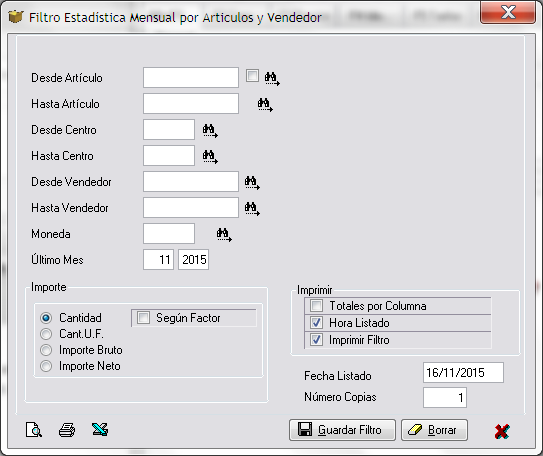The image size is (543, 456).
Task: Uncheck Hora Listado option
Action: [316, 323]
